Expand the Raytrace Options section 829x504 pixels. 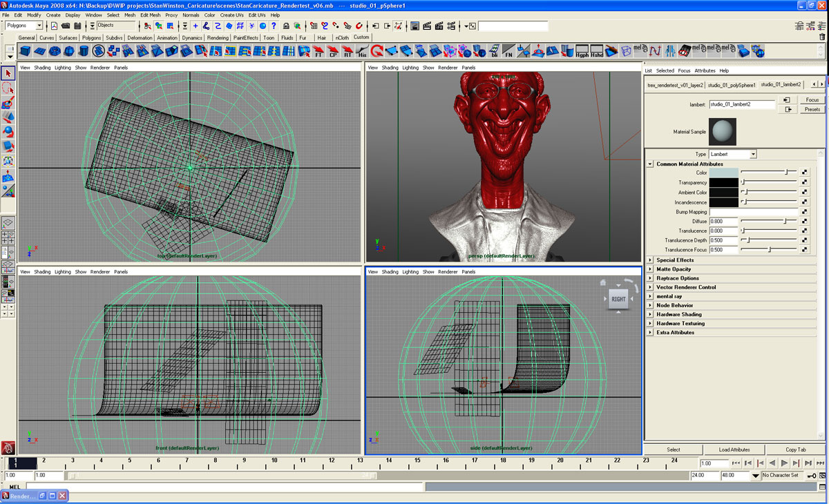click(x=650, y=278)
